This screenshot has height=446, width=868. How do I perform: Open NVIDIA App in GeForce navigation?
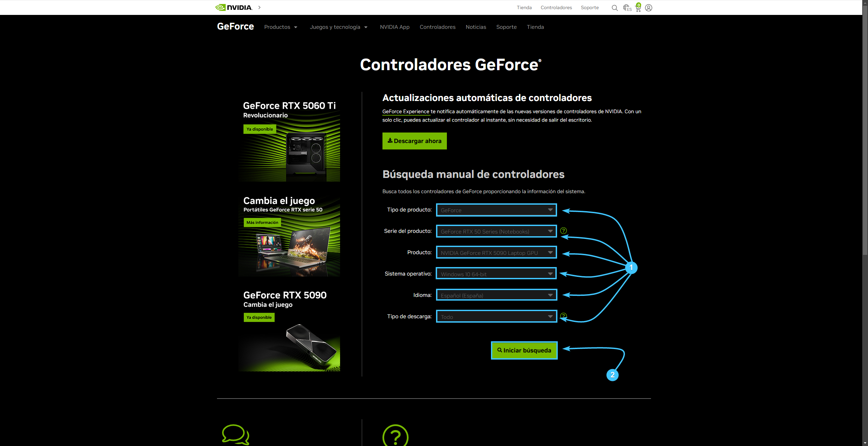point(395,27)
